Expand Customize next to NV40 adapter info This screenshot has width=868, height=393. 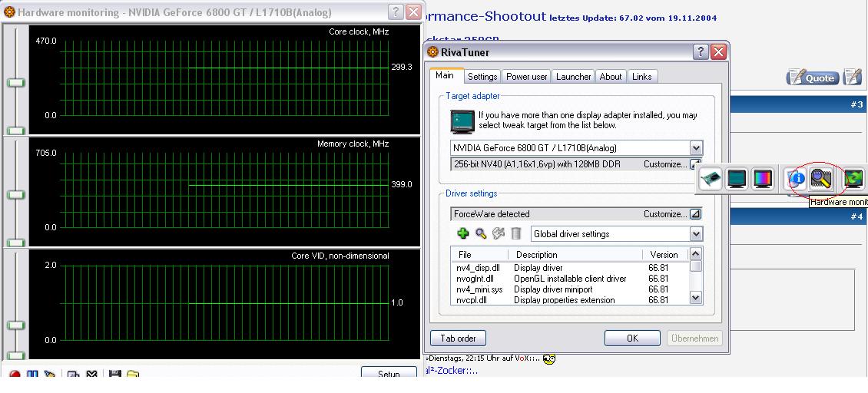point(696,164)
